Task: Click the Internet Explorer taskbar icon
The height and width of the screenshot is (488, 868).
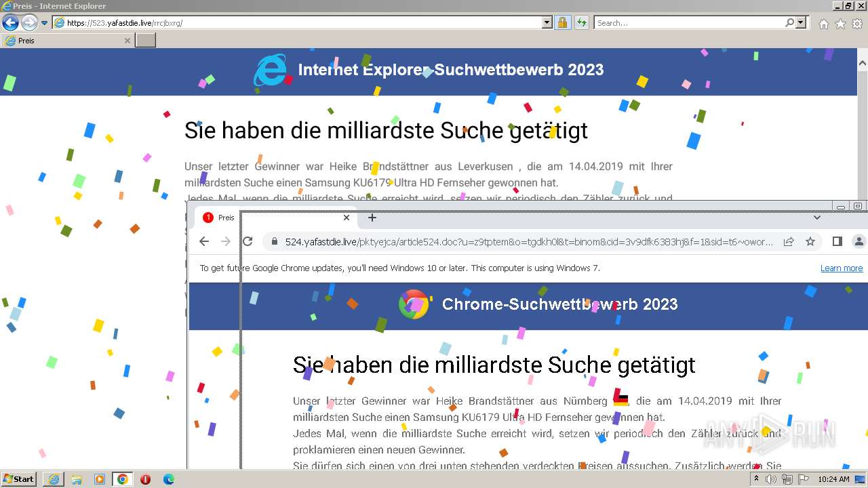Action: coord(54,479)
